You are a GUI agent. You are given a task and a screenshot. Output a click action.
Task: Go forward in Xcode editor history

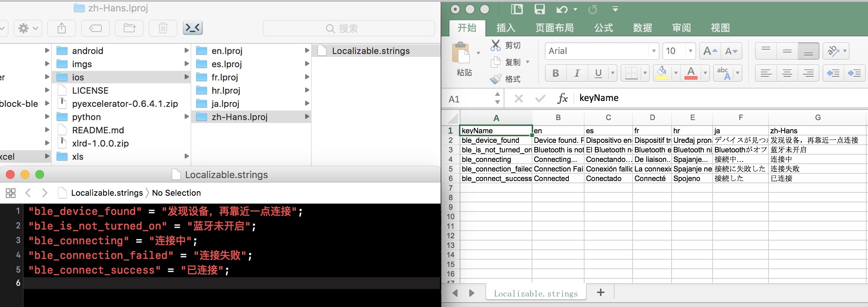(44, 193)
